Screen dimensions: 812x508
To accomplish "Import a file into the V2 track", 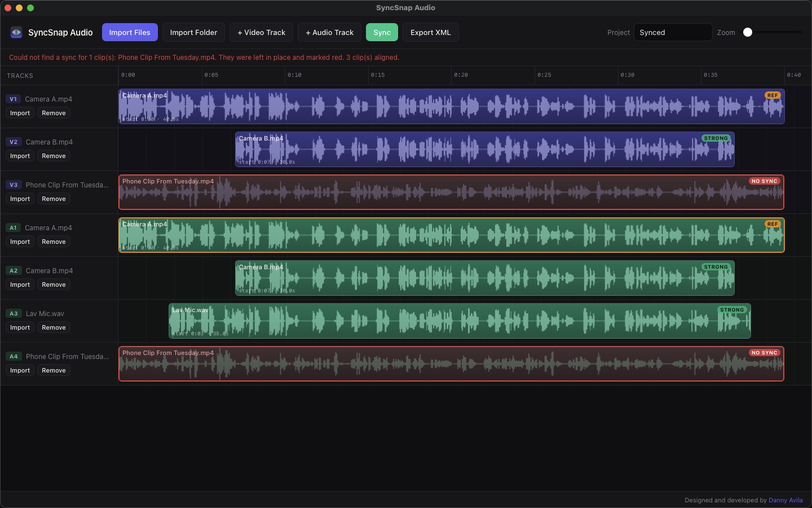I will click(x=20, y=156).
